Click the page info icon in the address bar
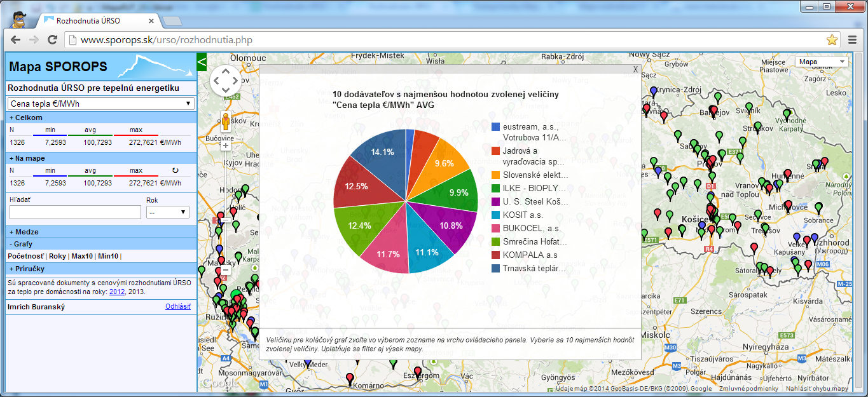This screenshot has height=397, width=868. [x=72, y=40]
